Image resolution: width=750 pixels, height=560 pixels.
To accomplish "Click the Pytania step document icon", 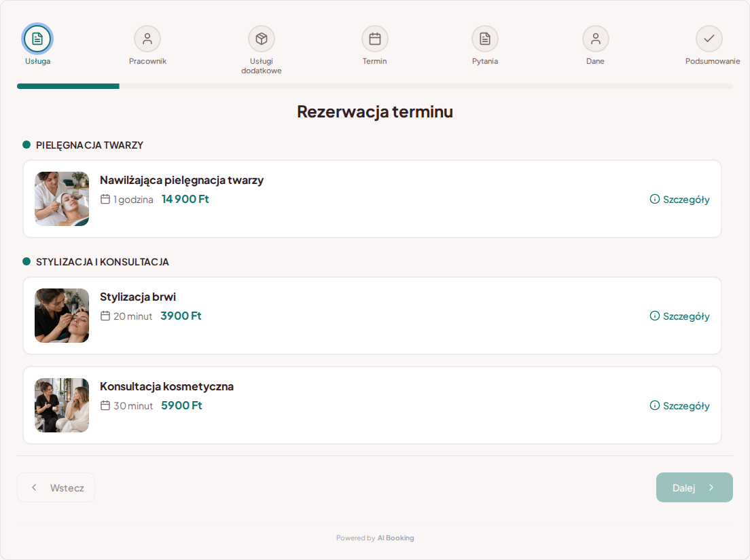I will point(485,39).
